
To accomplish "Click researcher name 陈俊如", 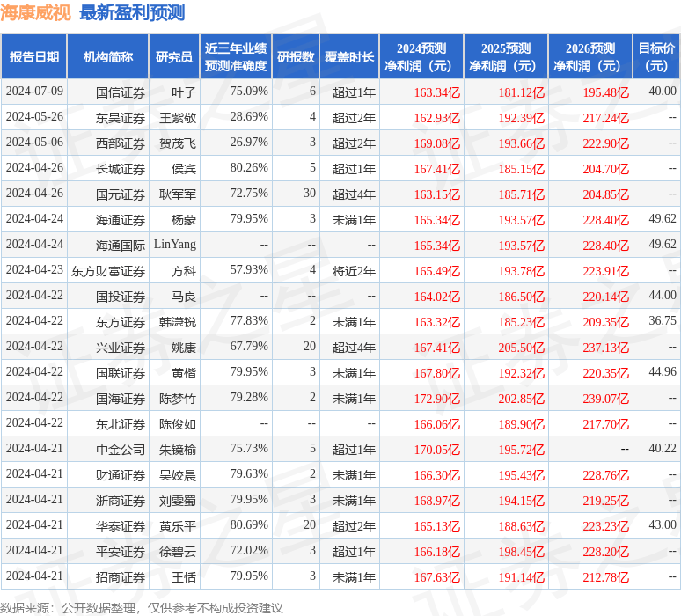I will click(178, 424).
